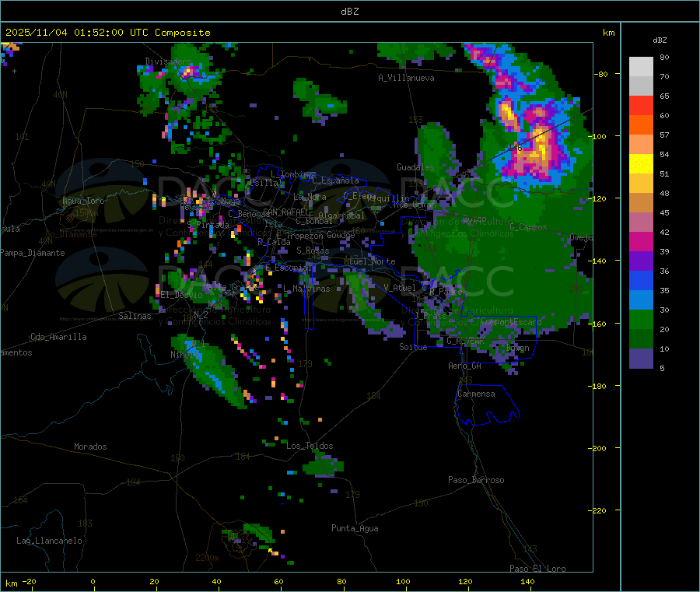Click the 51 dBZ yellow legend swatch
Image resolution: width=700 pixels, height=592 pixels.
click(641, 164)
